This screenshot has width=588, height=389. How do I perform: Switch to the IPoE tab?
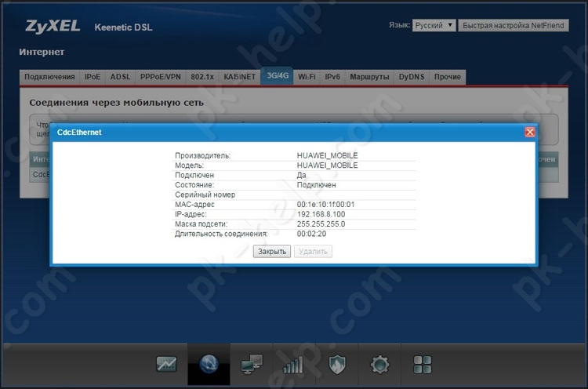tap(93, 77)
